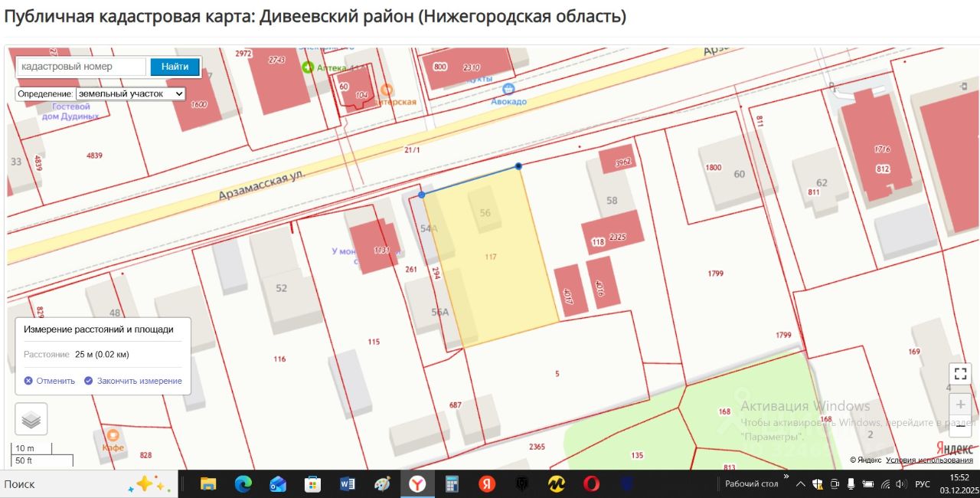Switch the РУС keyboard language indicator

(923, 484)
